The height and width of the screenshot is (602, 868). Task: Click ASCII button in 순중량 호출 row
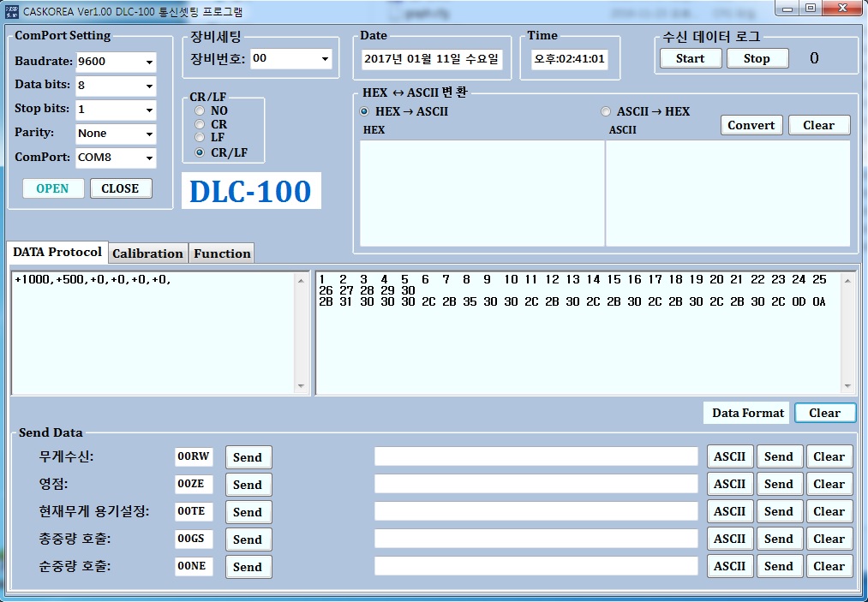pyautogui.click(x=730, y=567)
